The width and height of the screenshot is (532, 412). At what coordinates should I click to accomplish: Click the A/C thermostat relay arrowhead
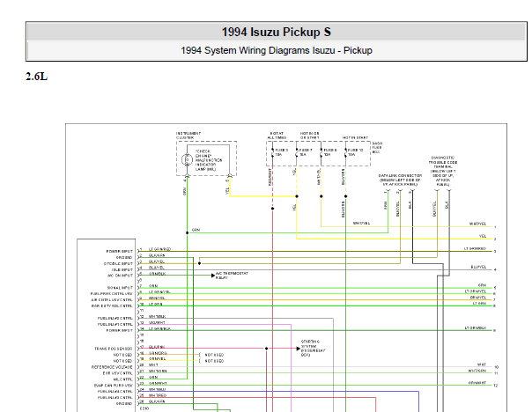213,276
